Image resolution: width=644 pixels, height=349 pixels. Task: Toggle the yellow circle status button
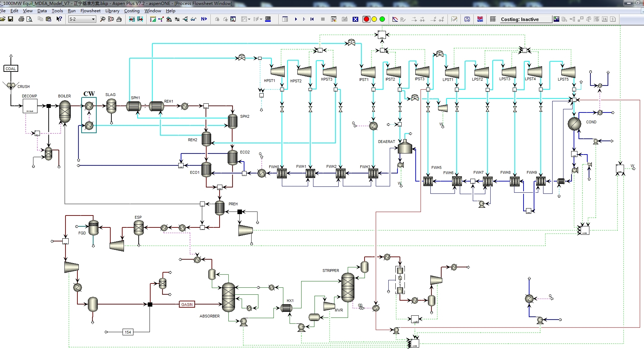click(374, 19)
